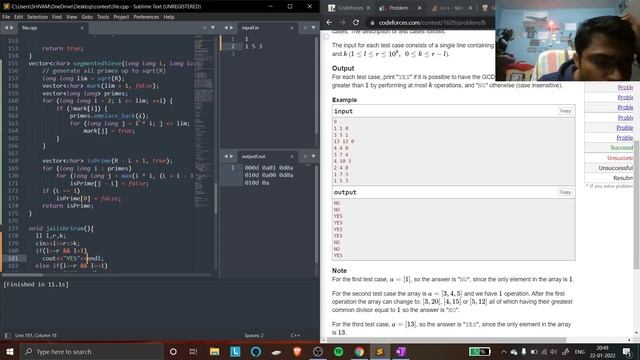Open OneNote from the taskbar

[x=400, y=351]
